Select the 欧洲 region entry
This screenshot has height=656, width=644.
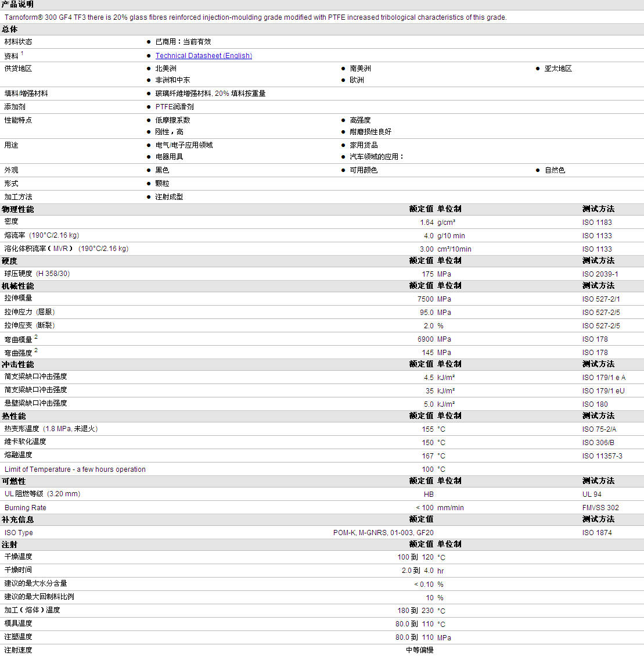tap(357, 80)
